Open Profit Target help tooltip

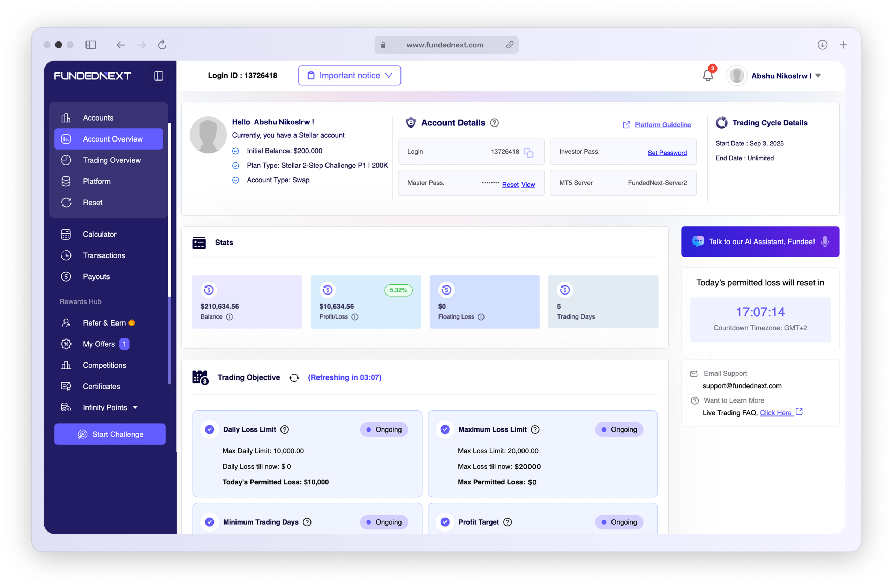tap(508, 522)
